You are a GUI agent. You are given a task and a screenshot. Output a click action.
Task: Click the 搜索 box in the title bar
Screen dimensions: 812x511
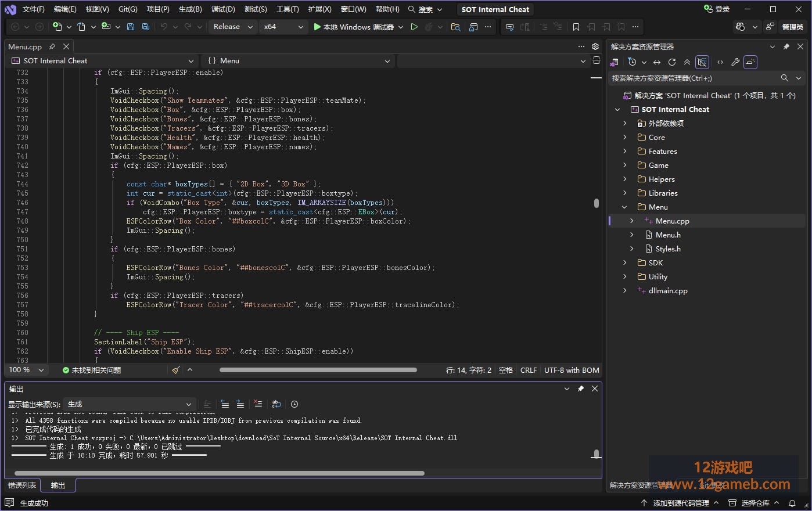[x=425, y=9]
